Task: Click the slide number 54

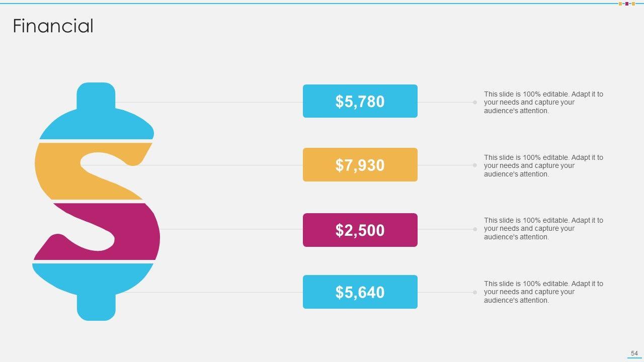Action: (x=634, y=353)
